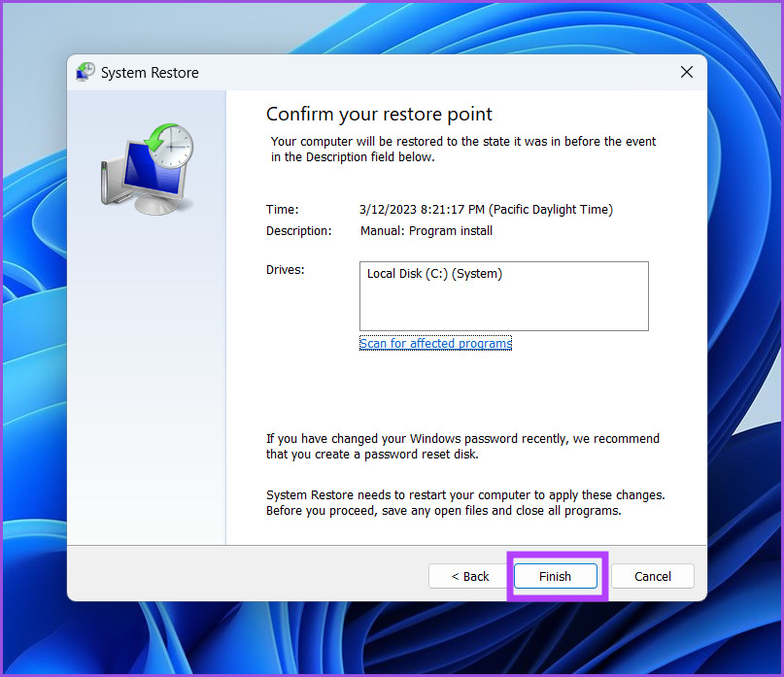
Task: Click the Finish button
Action: coord(555,576)
